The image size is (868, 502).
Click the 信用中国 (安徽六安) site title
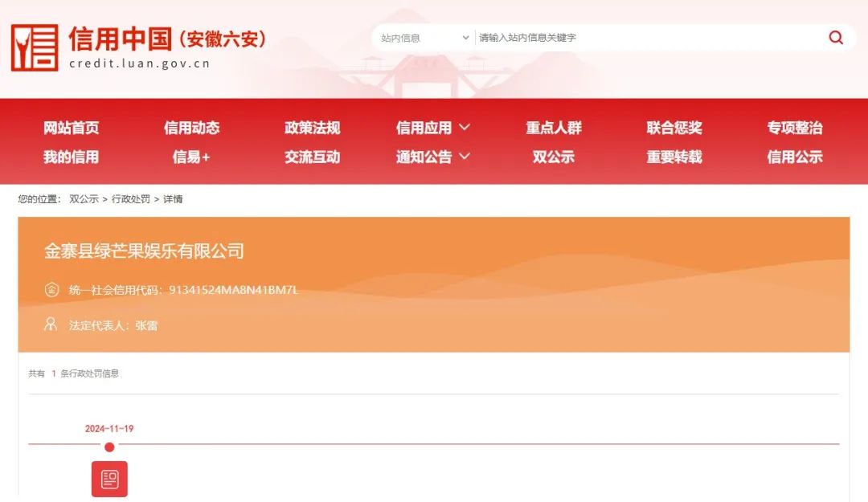coord(167,39)
